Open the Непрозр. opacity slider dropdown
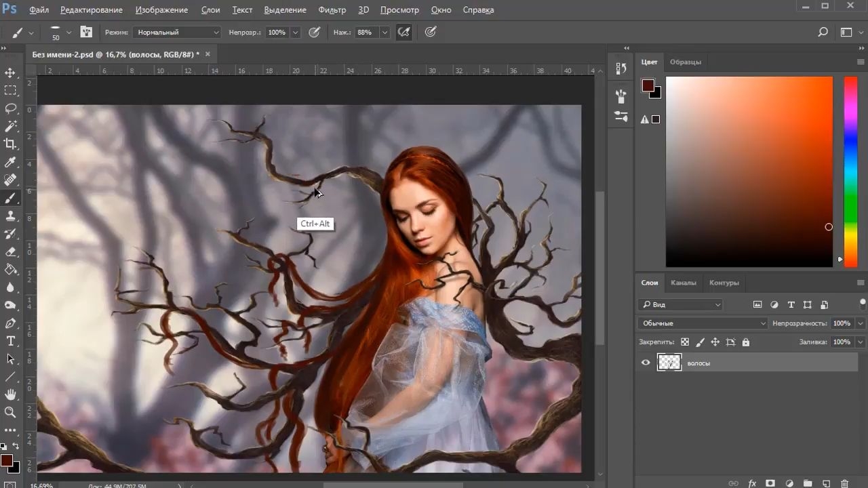 (x=296, y=33)
